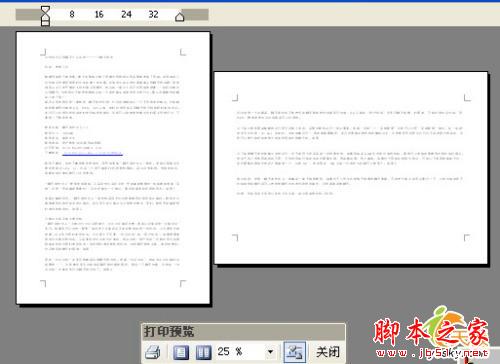
Task: Select the first-line indent marker on ruler
Action: (x=46, y=10)
